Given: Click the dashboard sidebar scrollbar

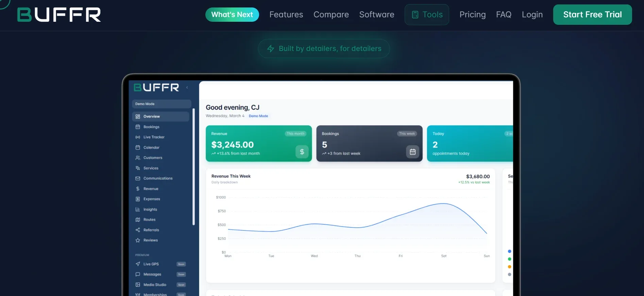Looking at the screenshot, I should [193, 167].
